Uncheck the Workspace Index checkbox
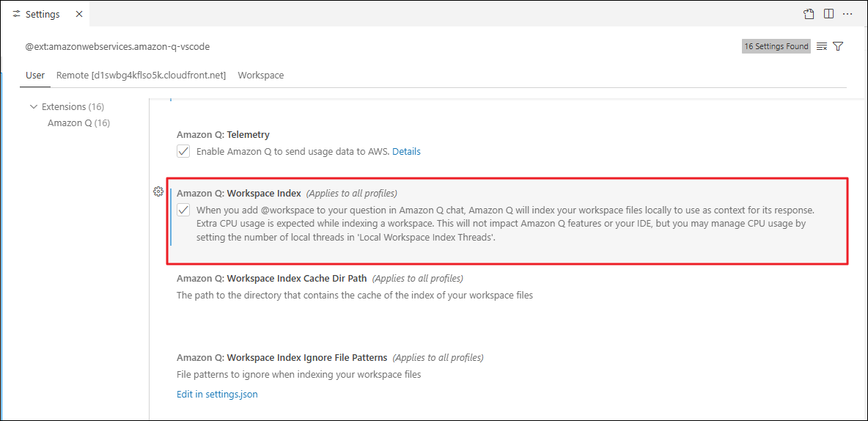Image resolution: width=868 pixels, height=421 pixels. pos(183,210)
